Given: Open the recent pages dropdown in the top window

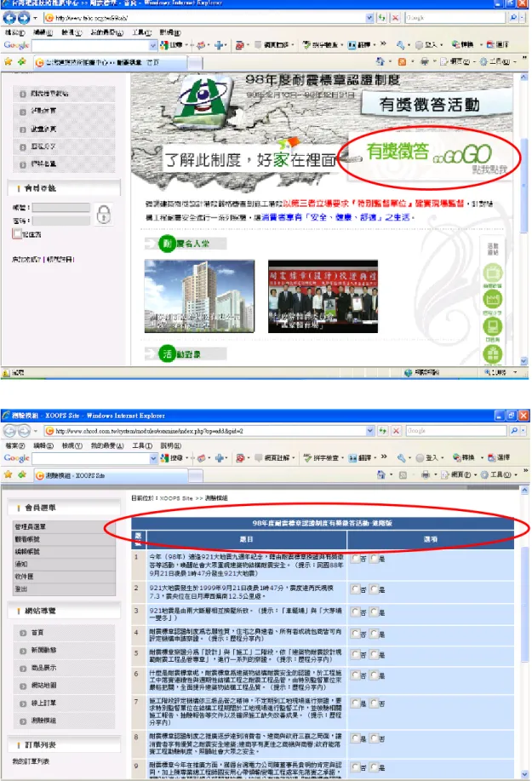Looking at the screenshot, I should [35, 19].
